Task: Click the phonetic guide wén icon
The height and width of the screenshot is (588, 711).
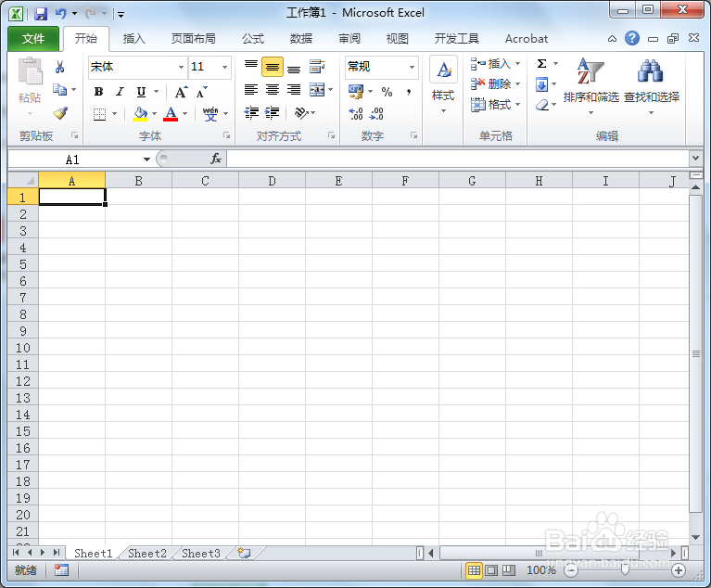Action: [x=210, y=114]
